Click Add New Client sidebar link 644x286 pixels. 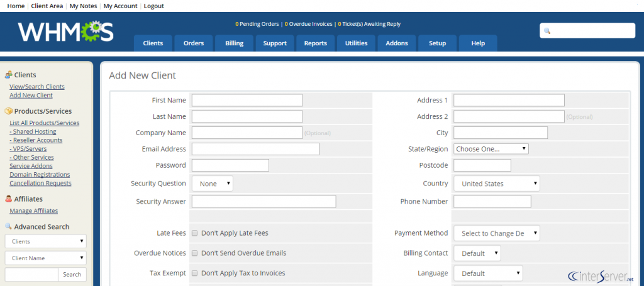pos(31,95)
